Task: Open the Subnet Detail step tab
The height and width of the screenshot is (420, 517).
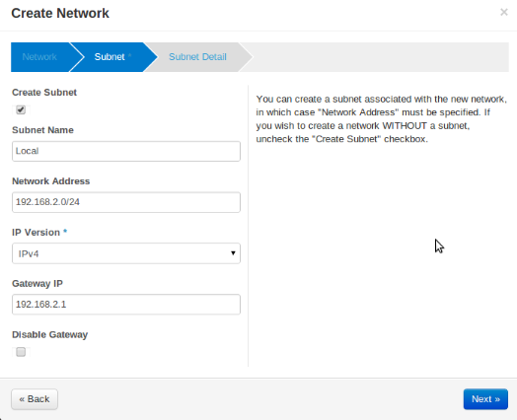Action: [x=197, y=57]
